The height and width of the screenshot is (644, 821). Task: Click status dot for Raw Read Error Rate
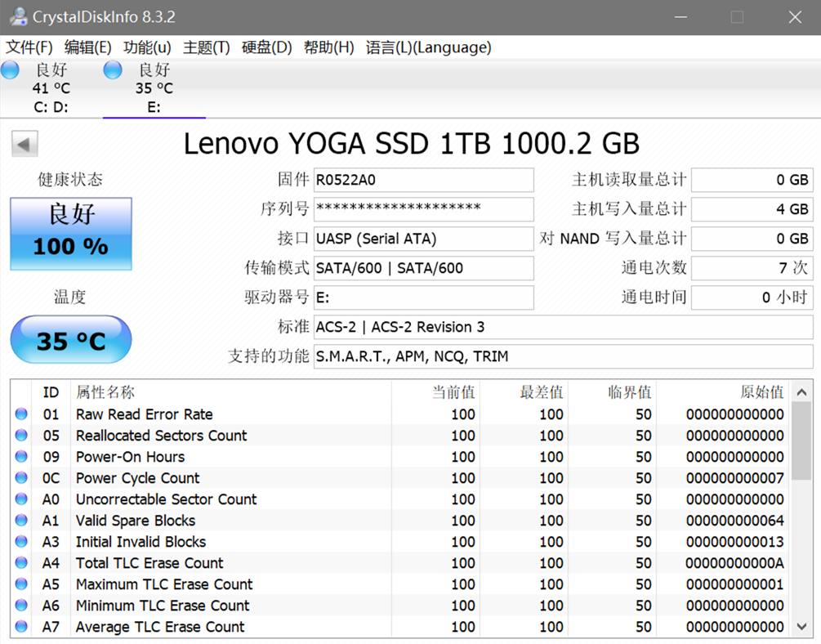pyautogui.click(x=21, y=414)
